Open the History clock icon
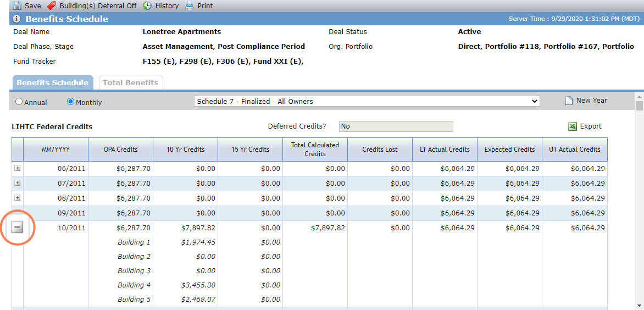 pyautogui.click(x=147, y=5)
